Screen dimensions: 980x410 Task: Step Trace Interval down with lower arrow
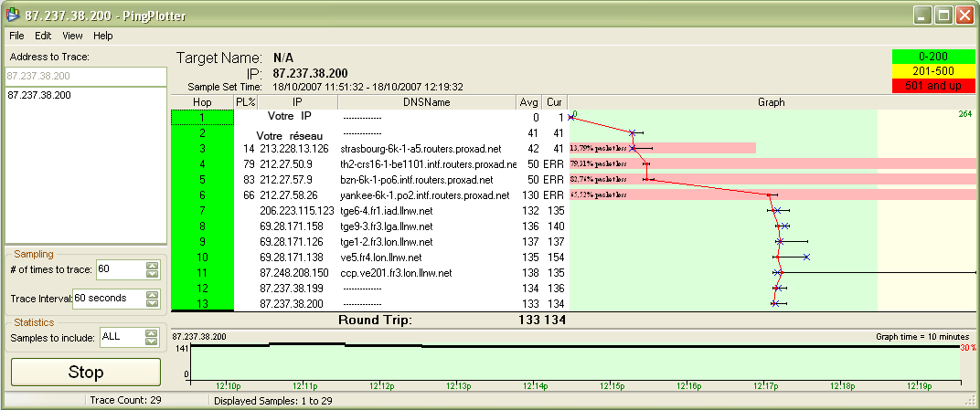(152, 302)
